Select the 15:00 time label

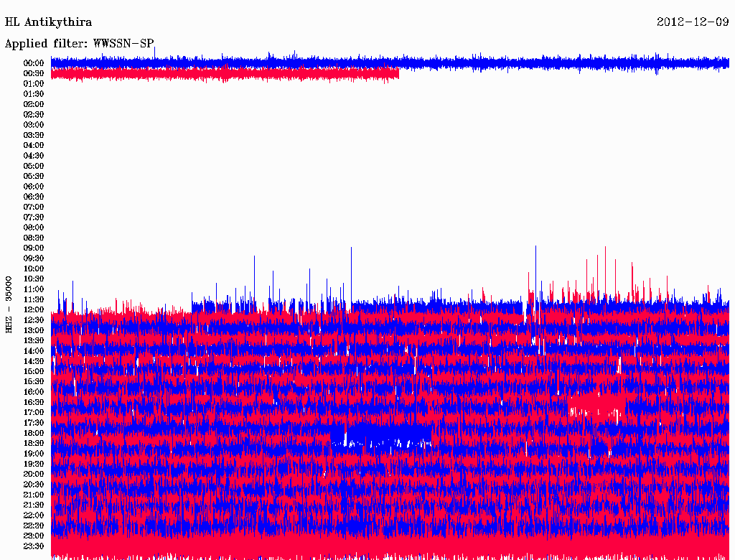point(34,371)
